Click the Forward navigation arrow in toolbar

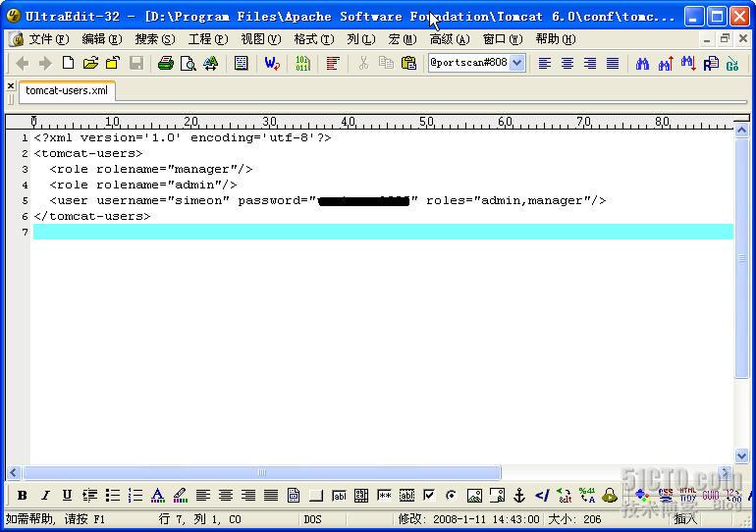pos(45,63)
